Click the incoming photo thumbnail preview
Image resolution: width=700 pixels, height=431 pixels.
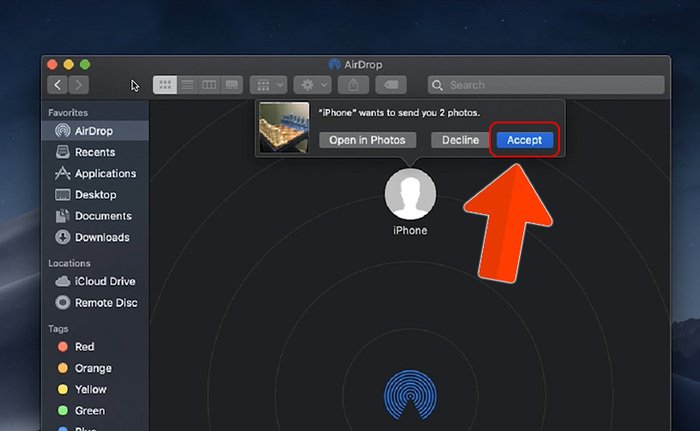click(x=284, y=128)
